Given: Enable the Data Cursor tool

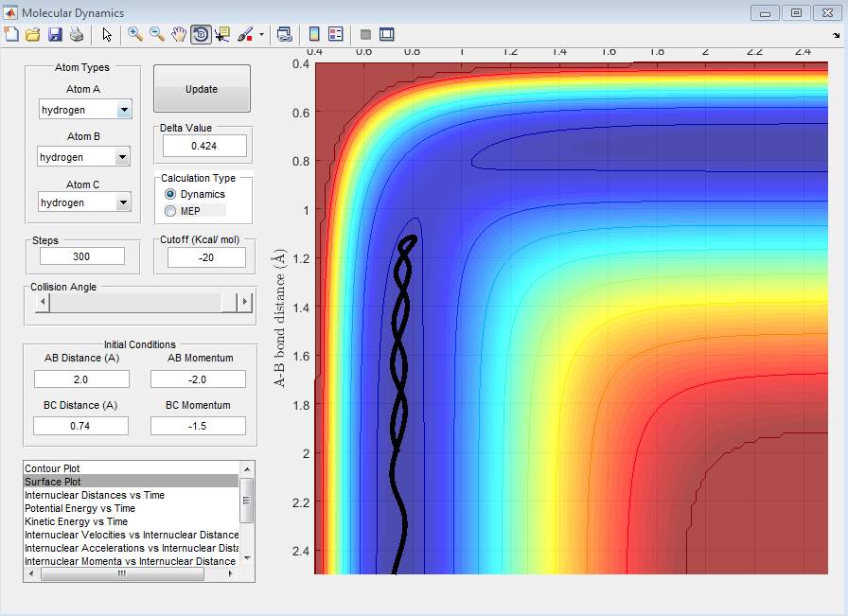Looking at the screenshot, I should click(222, 34).
